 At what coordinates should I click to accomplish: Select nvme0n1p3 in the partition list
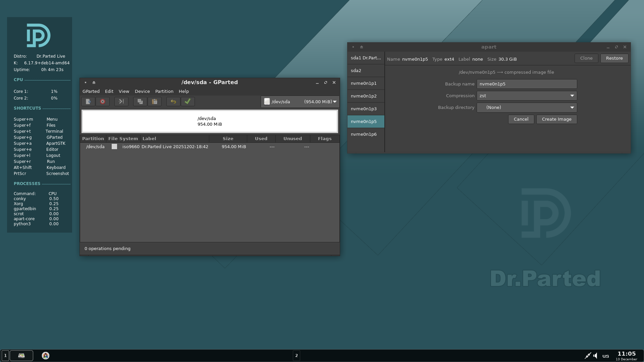[364, 109]
